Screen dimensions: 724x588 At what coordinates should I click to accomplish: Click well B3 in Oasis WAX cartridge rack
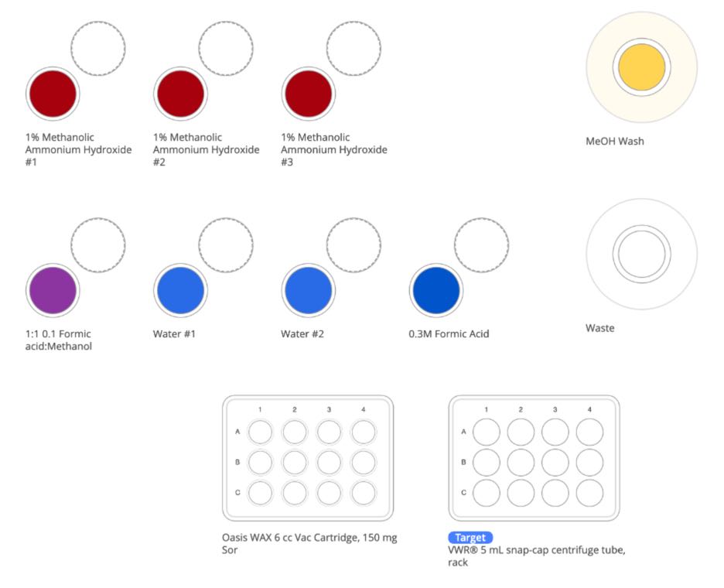(329, 462)
